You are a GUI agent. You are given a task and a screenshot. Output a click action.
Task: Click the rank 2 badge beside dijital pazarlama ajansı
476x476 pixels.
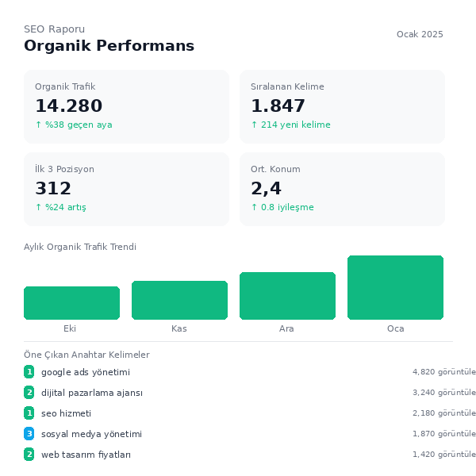[x=29, y=393]
